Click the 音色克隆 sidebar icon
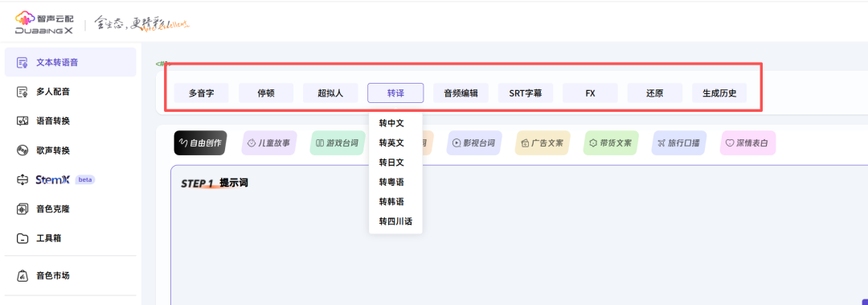868x305 pixels. coord(23,209)
